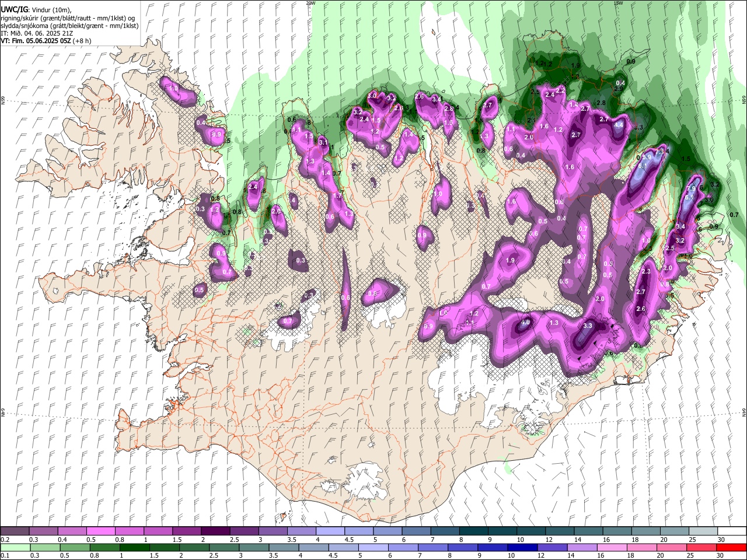Click the 'VT: Fim. 05.06.2025 05Z' valid time line
Image resolution: width=747 pixels, height=560 pixels.
click(45, 41)
